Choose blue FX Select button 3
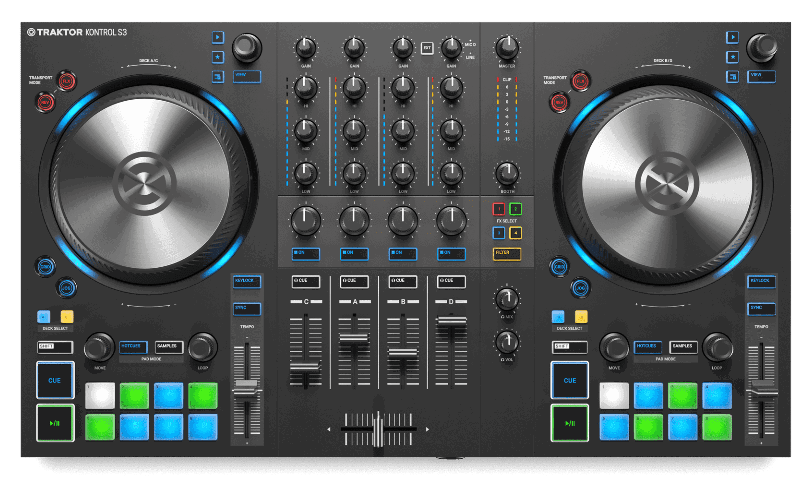810x477 pixels. (x=499, y=233)
